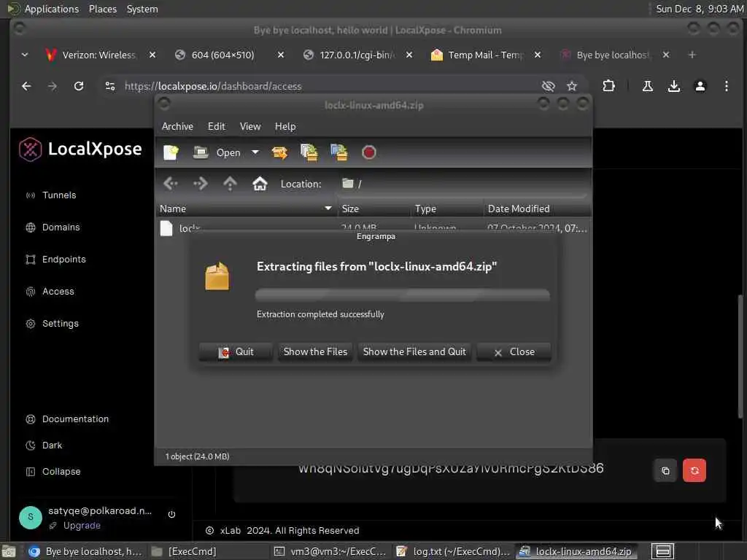Click the LocalXpose logo
This screenshot has height=560, width=747.
(x=80, y=149)
